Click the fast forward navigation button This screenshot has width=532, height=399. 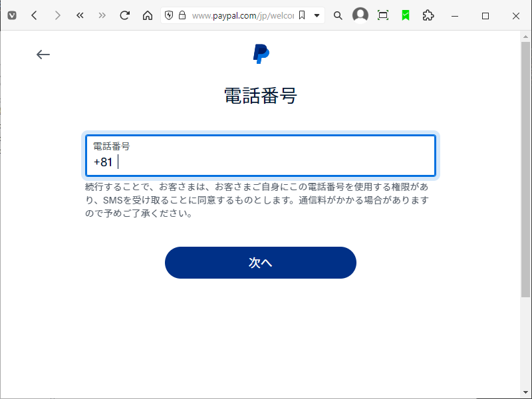point(102,15)
